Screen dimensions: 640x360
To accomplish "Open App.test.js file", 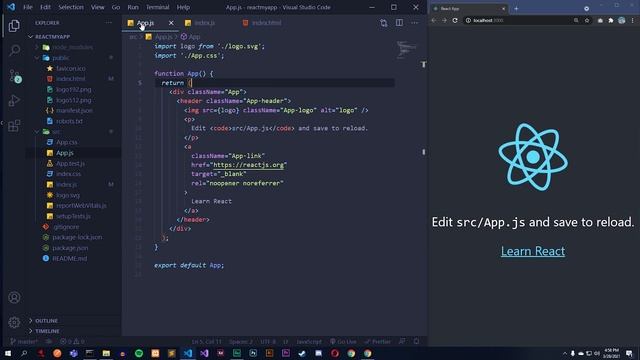I will coord(71,164).
